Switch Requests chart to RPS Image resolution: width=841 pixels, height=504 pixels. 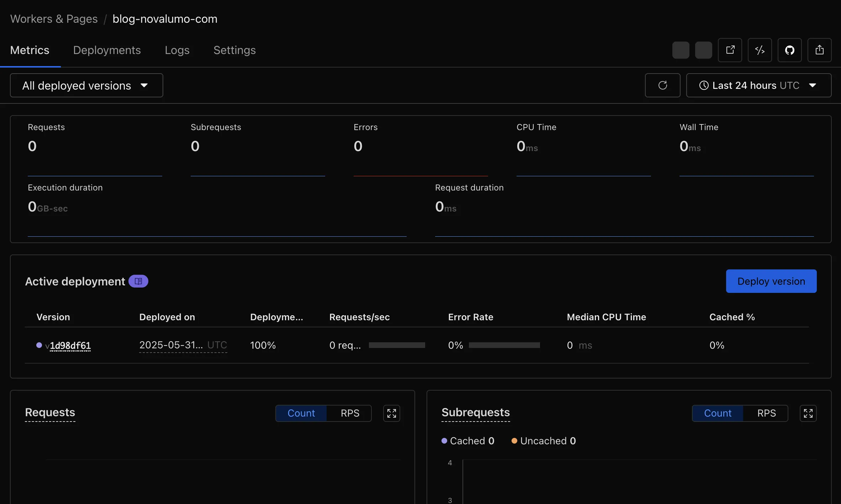point(350,413)
